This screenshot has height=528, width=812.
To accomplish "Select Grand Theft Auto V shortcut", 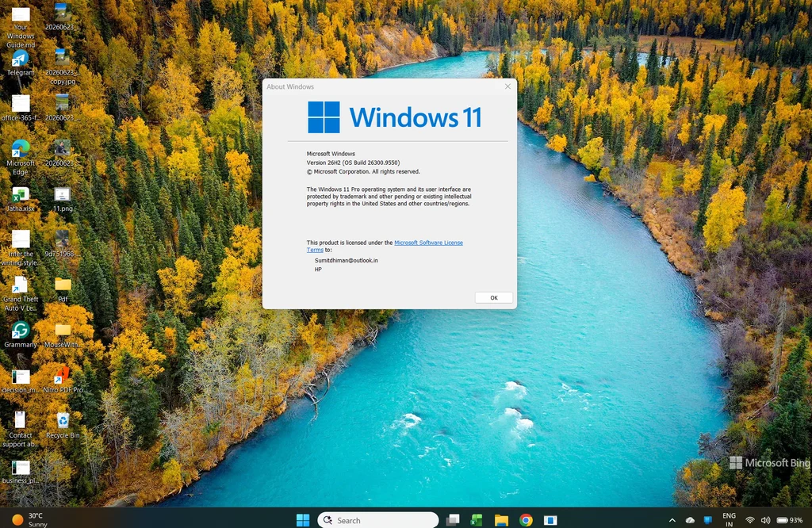I will (x=21, y=293).
